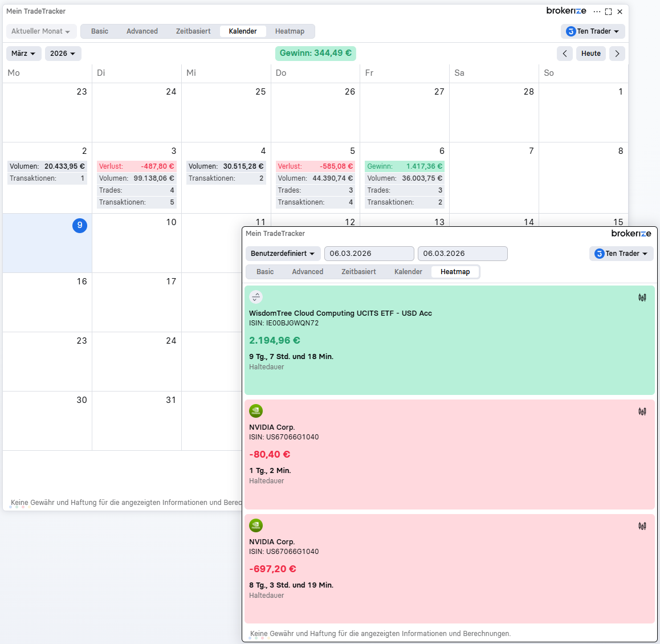Click chart icon on NVIDIA -697,20 € card
The image size is (660, 644).
pyautogui.click(x=642, y=526)
